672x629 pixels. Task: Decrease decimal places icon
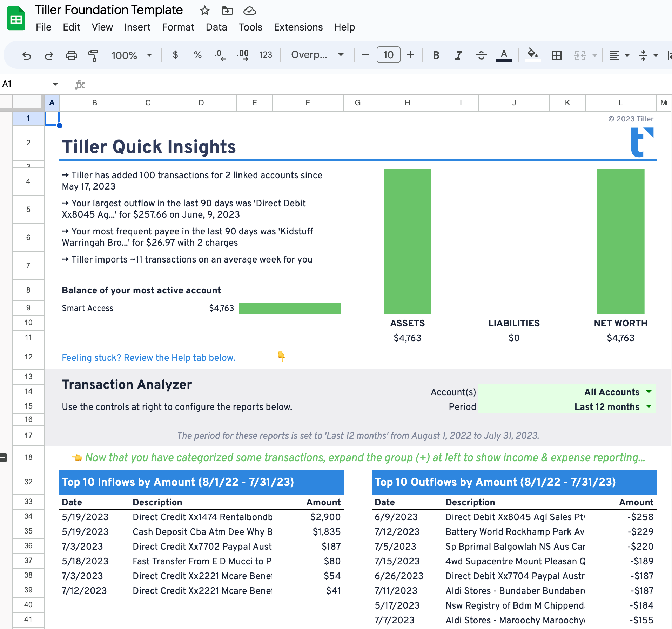click(x=220, y=55)
